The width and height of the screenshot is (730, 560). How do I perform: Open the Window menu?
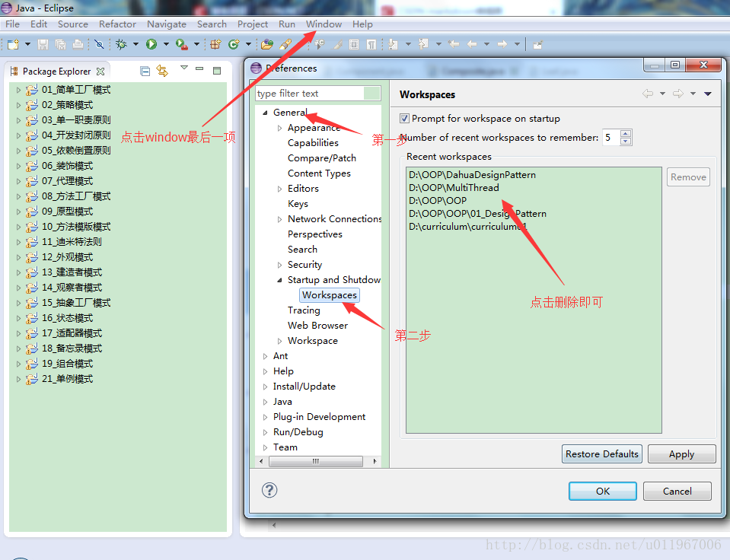tap(324, 24)
